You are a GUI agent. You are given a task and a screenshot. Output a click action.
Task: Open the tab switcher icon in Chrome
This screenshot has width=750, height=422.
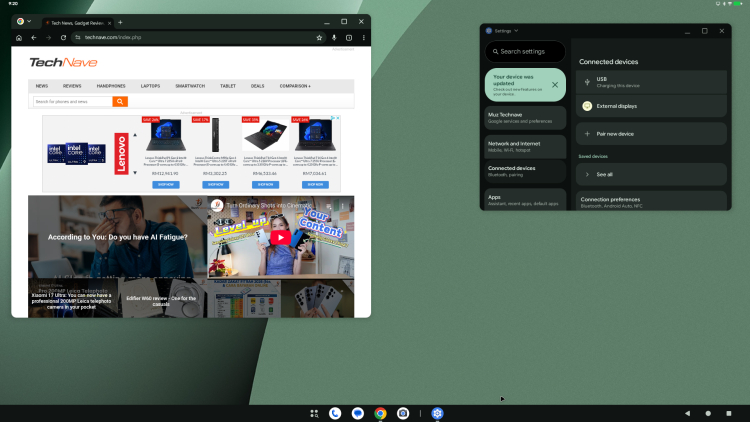[x=349, y=37]
